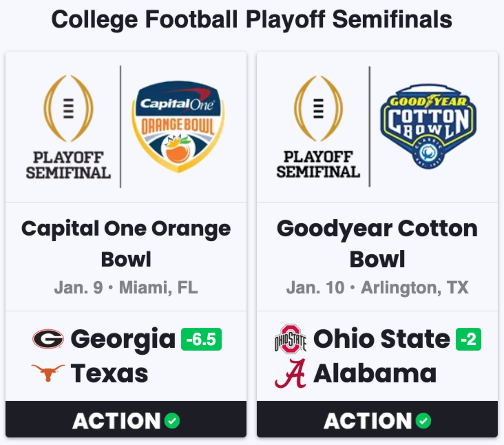Viewport: 504px width, 445px height.
Task: Click the Ohio State Buckeyes logo
Action: 291,339
